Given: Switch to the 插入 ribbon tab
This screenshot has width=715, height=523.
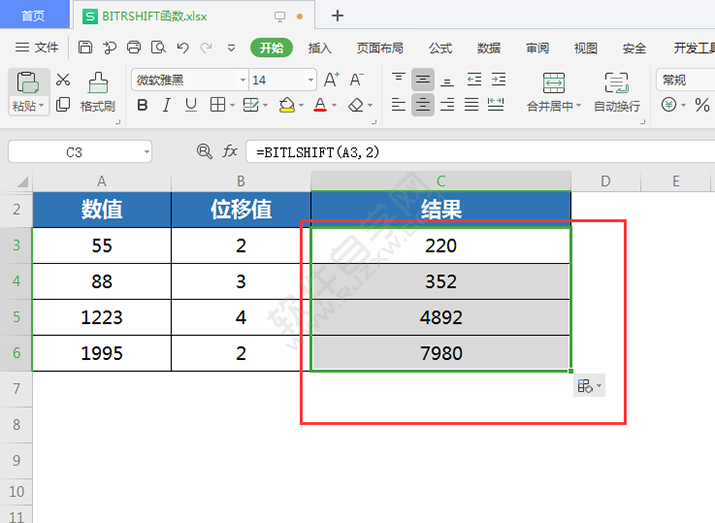Looking at the screenshot, I should click(x=320, y=48).
